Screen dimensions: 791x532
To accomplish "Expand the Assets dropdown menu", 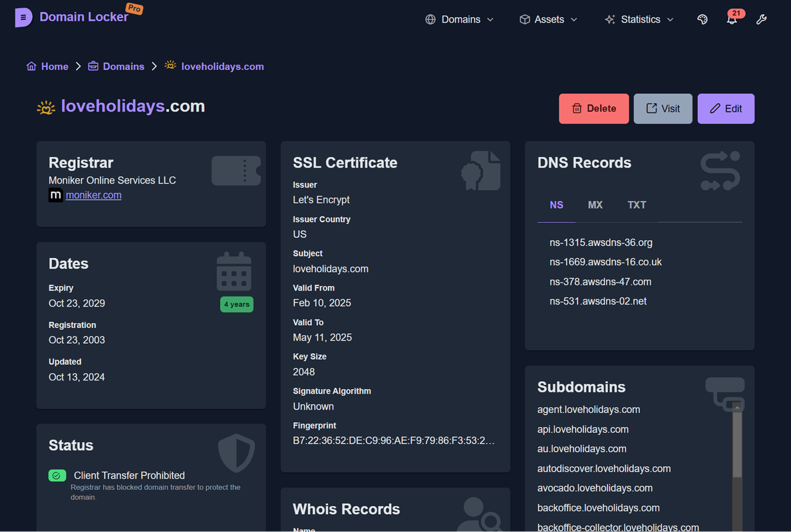I will point(548,19).
